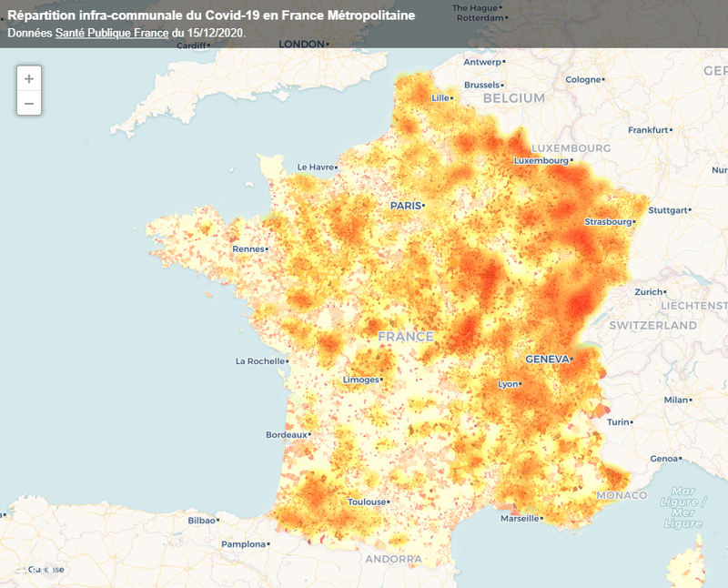
Task: Click the Stuttgart label
Action: click(668, 210)
